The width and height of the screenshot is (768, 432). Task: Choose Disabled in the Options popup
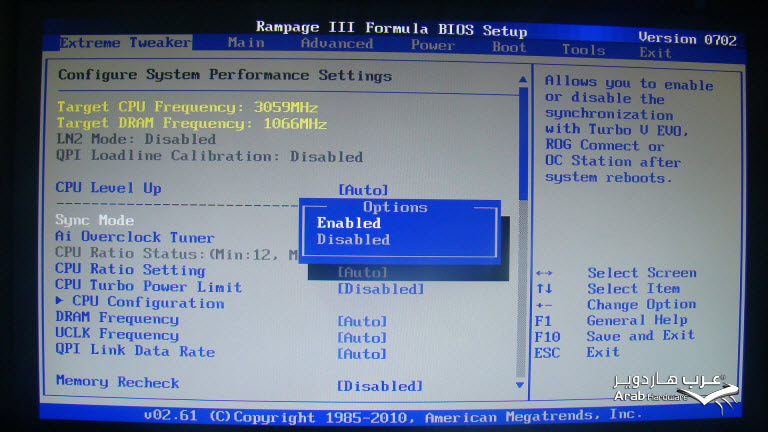click(x=353, y=240)
